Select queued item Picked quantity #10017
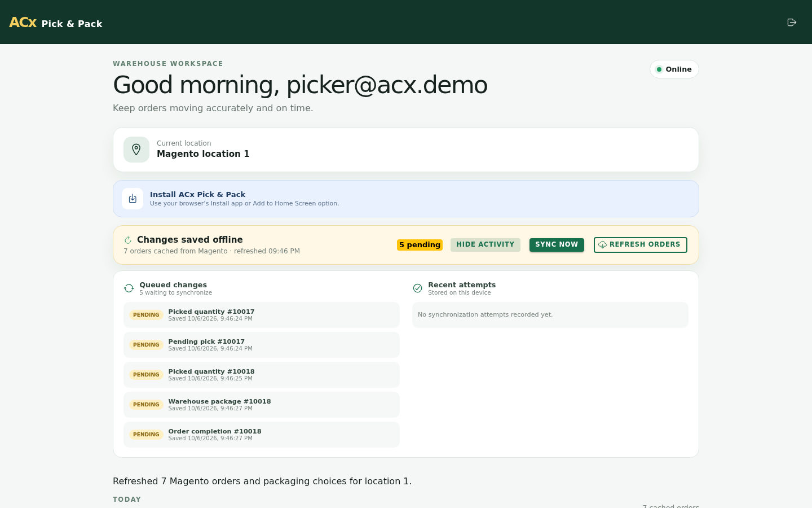Viewport: 812px width, 508px height. (x=262, y=315)
